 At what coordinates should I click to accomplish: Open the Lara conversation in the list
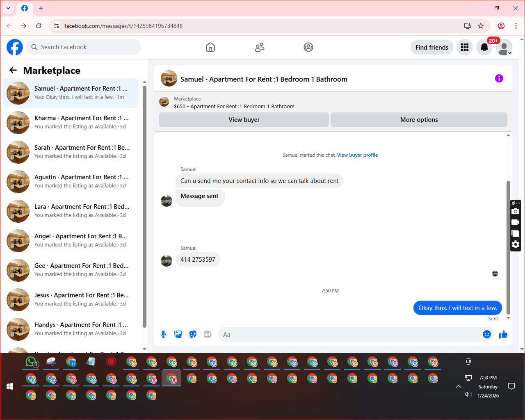pos(71,211)
